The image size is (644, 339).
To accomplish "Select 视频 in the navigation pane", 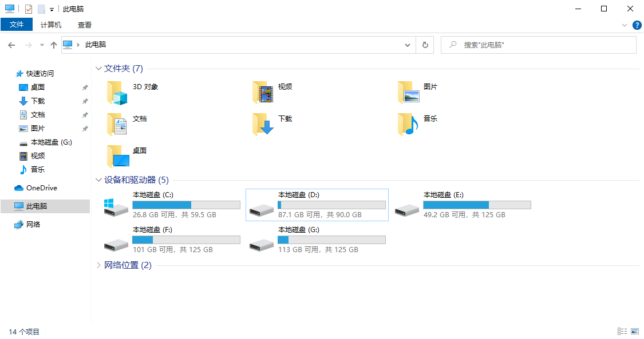I will tap(38, 155).
